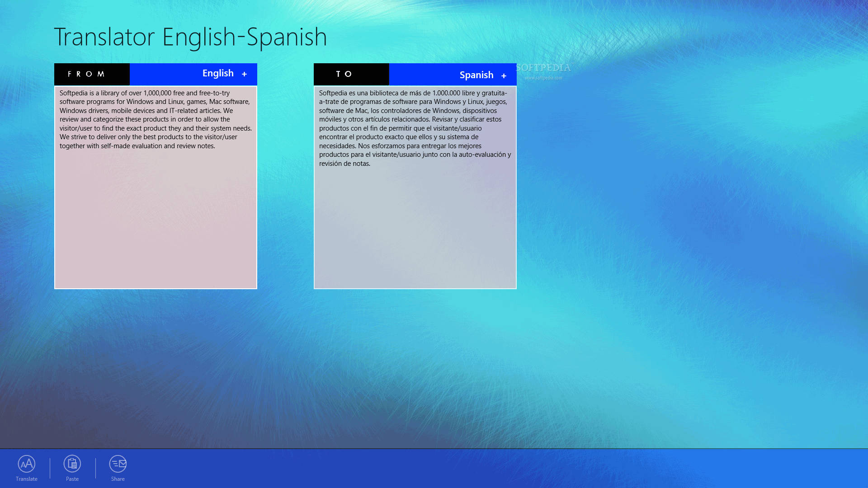Click the www.softpedia.com watermark URL
This screenshot has width=868, height=488.
click(543, 78)
